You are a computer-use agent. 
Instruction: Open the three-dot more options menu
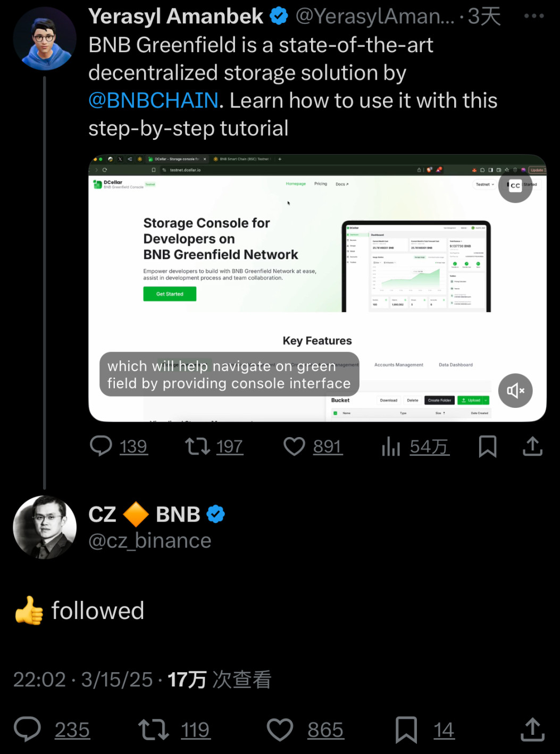coord(533,16)
